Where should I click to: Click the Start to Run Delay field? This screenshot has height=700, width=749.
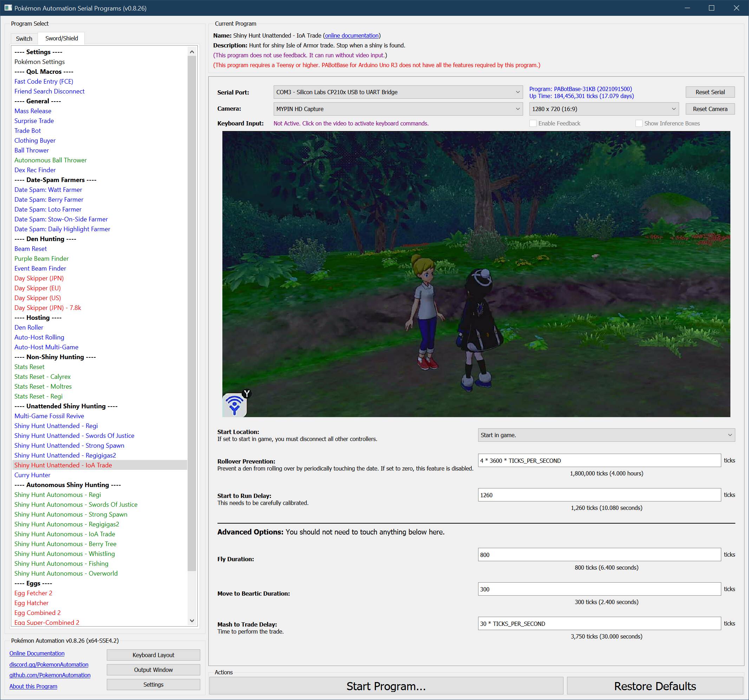pos(599,495)
